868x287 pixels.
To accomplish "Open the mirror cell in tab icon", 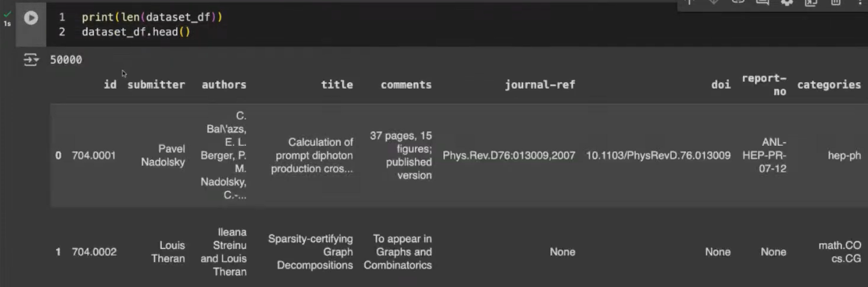I will click(811, 2).
